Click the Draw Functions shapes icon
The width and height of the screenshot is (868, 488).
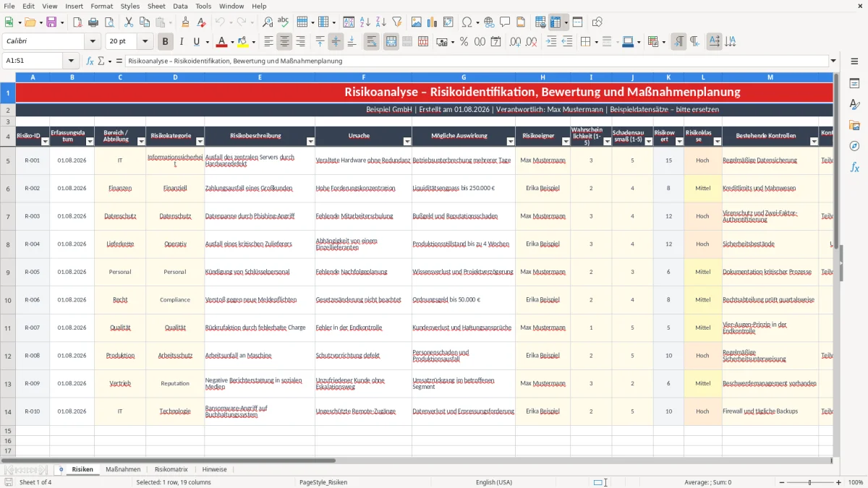[597, 22]
